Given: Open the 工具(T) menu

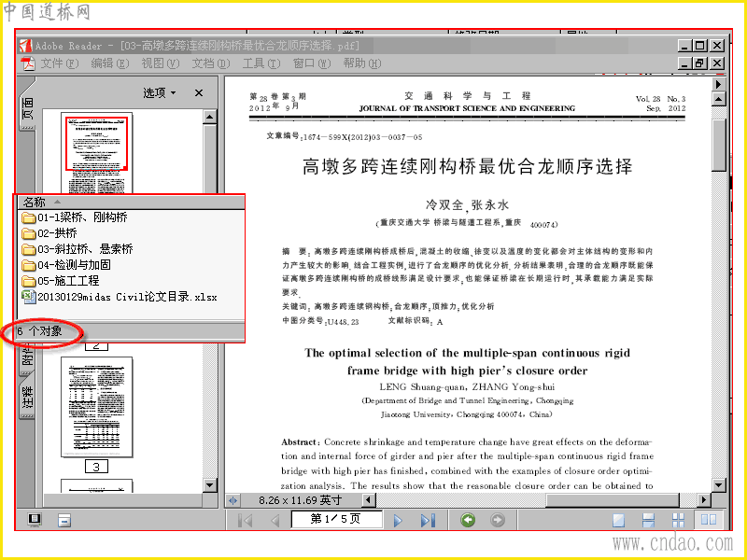Looking at the screenshot, I should point(261,63).
